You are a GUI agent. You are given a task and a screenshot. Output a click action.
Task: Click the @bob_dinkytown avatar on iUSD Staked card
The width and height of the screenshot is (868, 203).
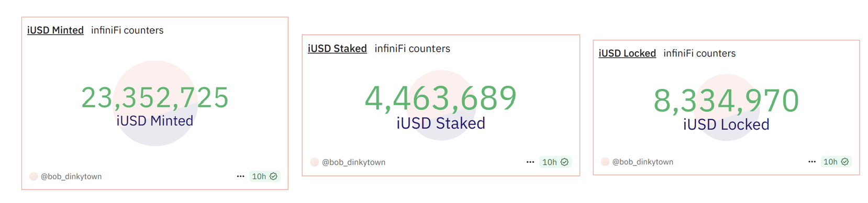tap(315, 162)
